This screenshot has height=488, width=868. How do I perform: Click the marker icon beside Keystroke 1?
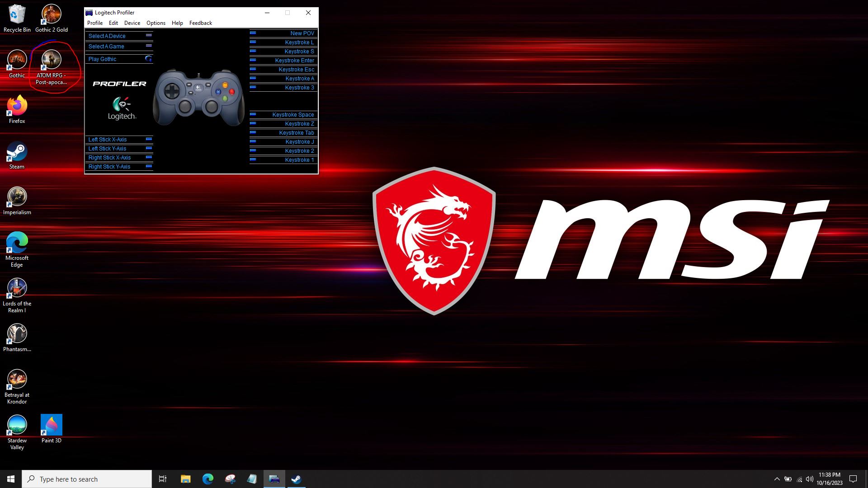(x=253, y=160)
